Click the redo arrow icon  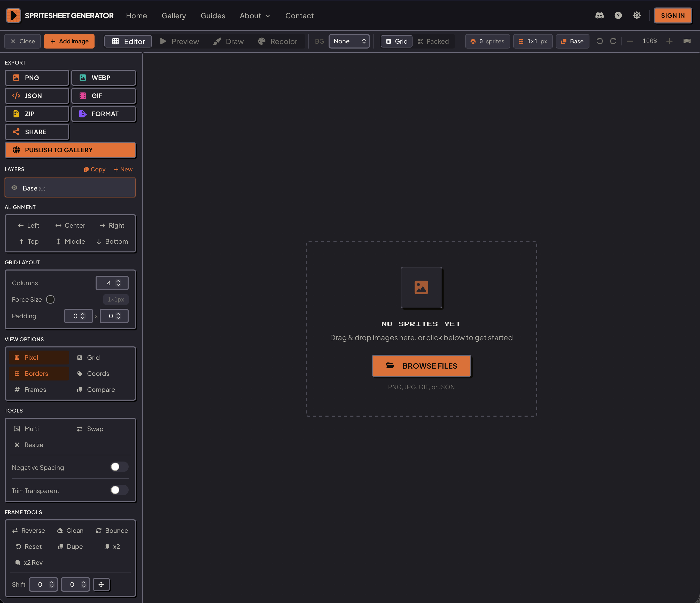pyautogui.click(x=613, y=41)
